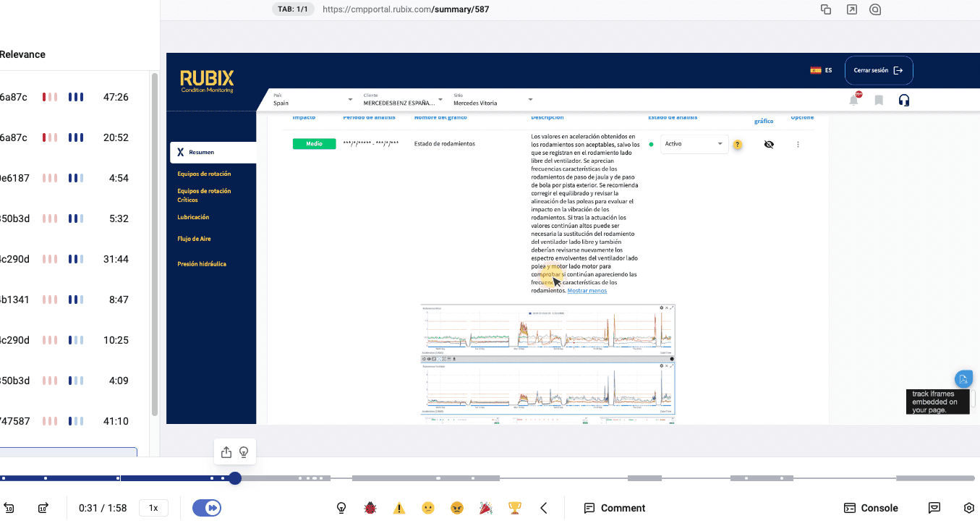This screenshot has width=980, height=526.
Task: Select the session row with duration 20:52
Action: (x=74, y=137)
